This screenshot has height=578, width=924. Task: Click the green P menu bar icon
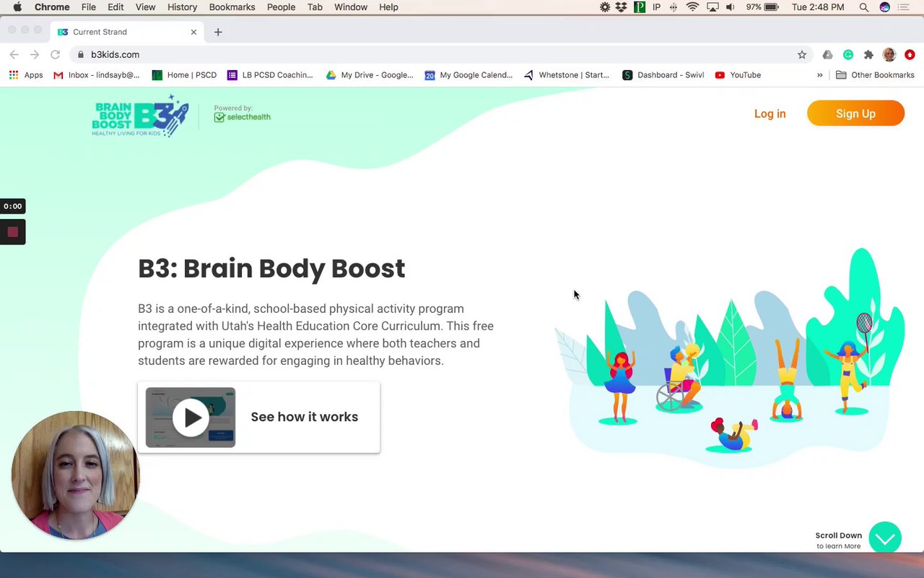coord(640,7)
